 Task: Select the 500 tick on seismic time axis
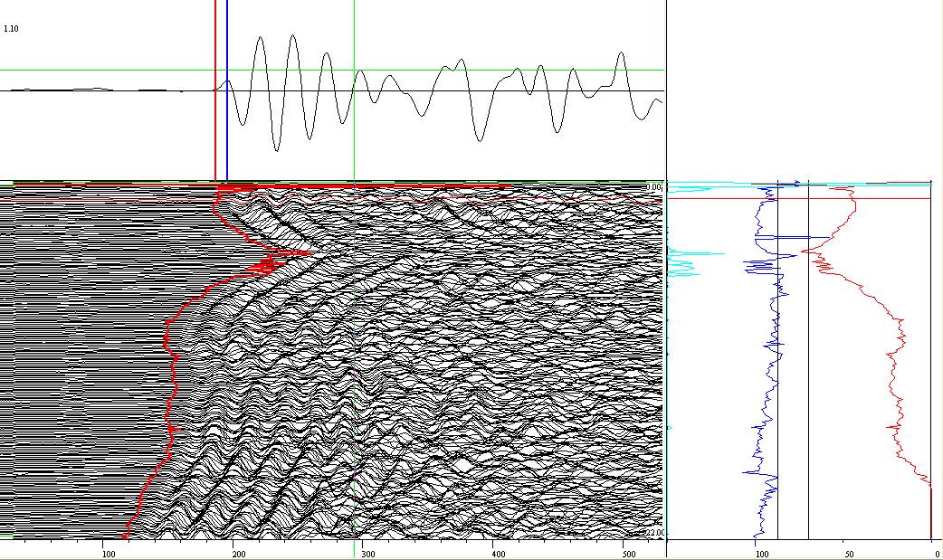pyautogui.click(x=626, y=553)
